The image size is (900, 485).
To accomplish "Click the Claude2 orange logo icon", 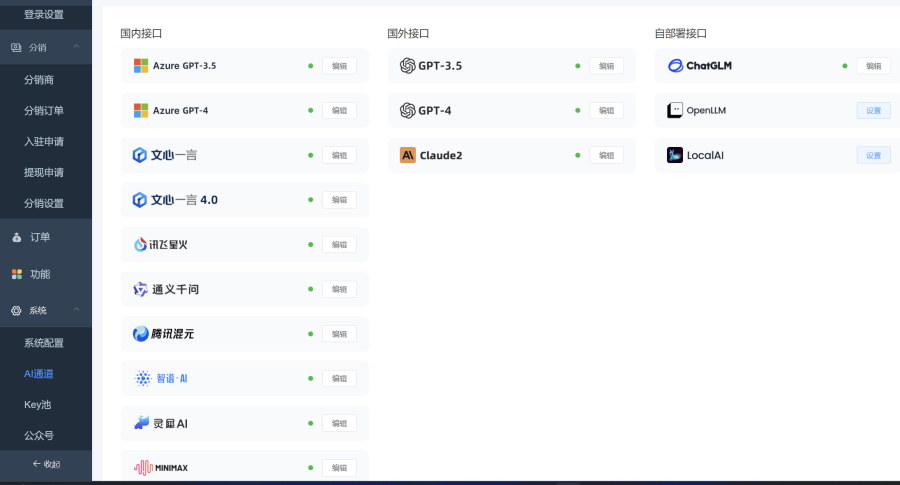I will point(408,155).
